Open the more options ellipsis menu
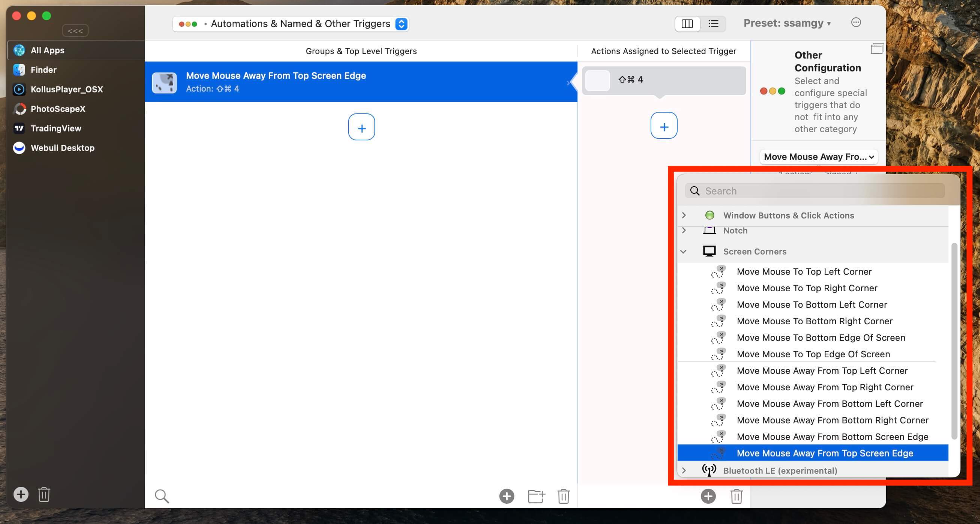980x524 pixels. point(856,23)
